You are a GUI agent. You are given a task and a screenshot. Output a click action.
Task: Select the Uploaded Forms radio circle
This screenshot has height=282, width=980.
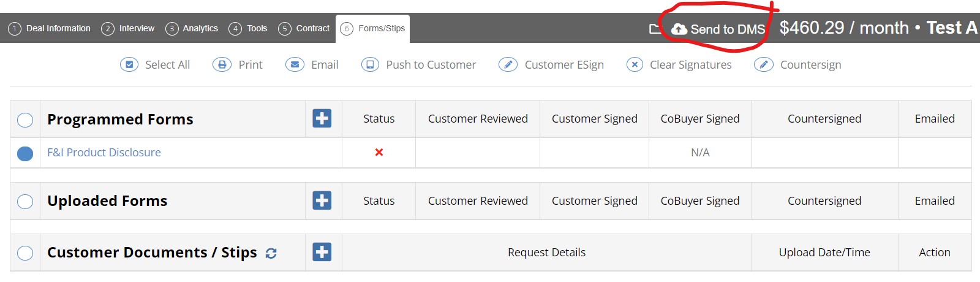pos(25,201)
